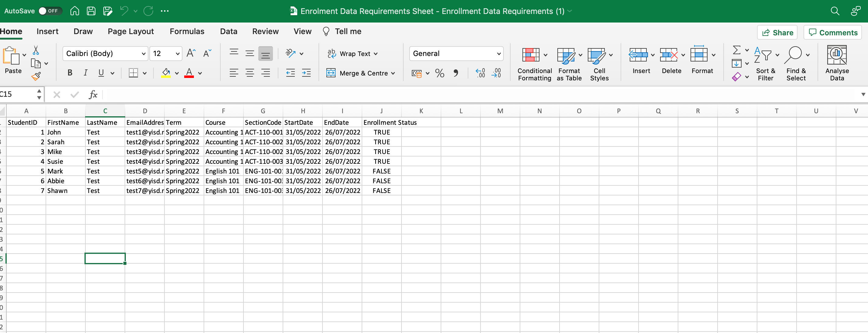Expand the General number format dropdown
This screenshot has height=333, width=868.
click(498, 54)
